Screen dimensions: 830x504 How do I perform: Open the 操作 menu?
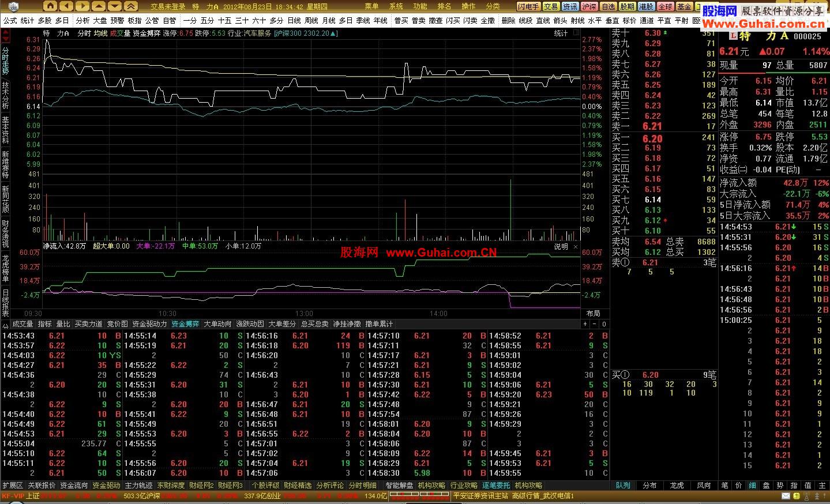click(468, 6)
